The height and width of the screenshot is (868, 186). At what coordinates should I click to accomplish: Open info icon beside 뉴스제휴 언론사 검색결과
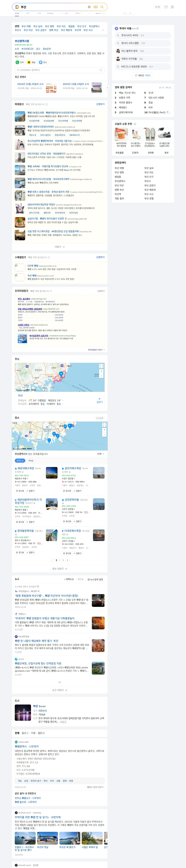click(38, 586)
